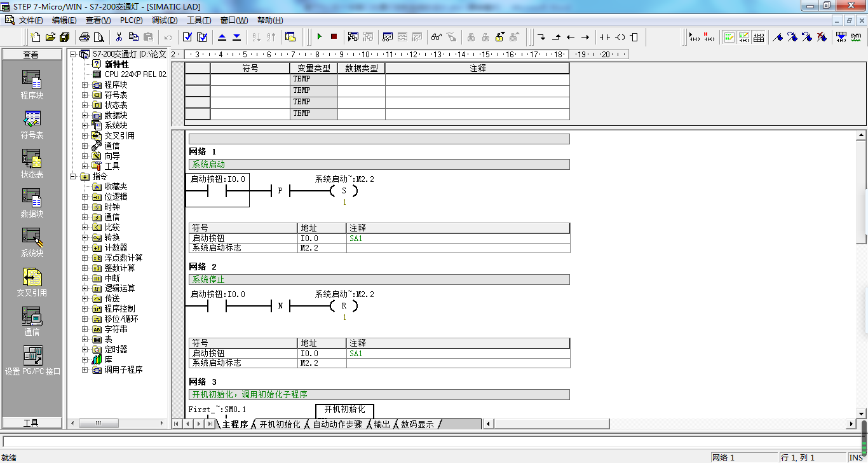
Task: Open 数据块 from the left navigation bar
Action: pos(32,203)
